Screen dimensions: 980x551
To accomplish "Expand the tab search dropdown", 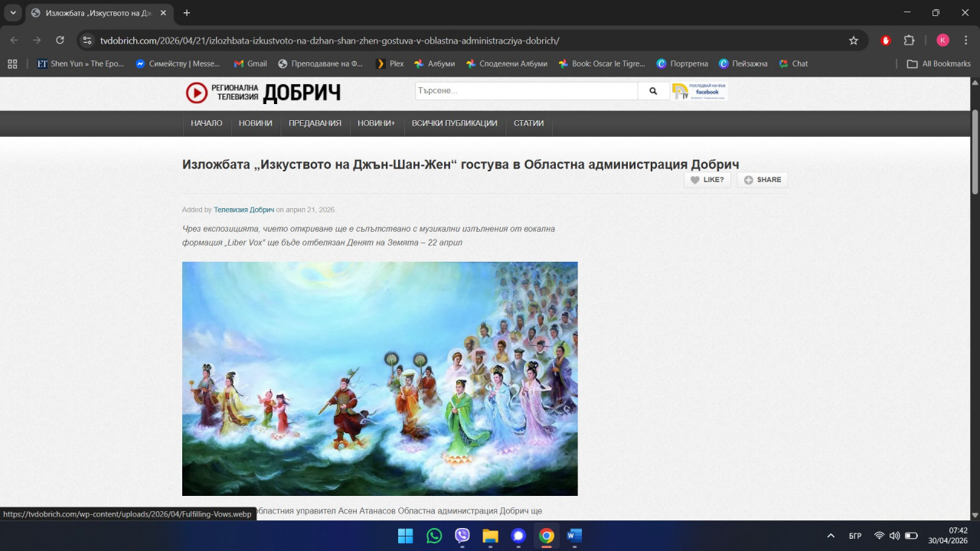I will (x=13, y=13).
